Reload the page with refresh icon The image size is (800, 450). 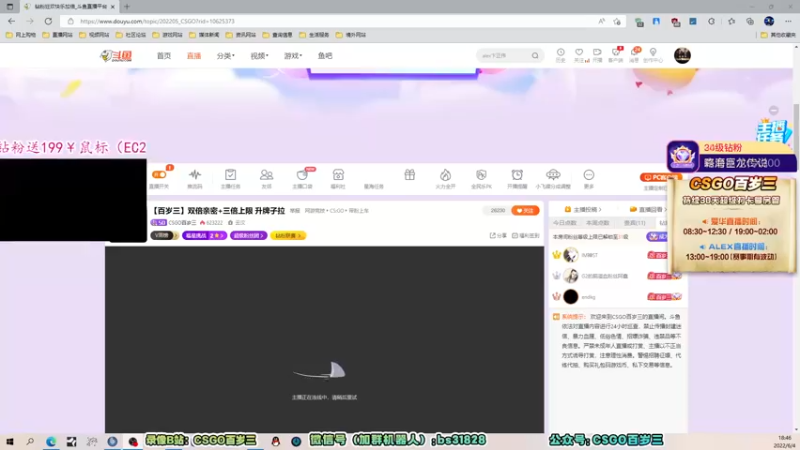pos(48,21)
